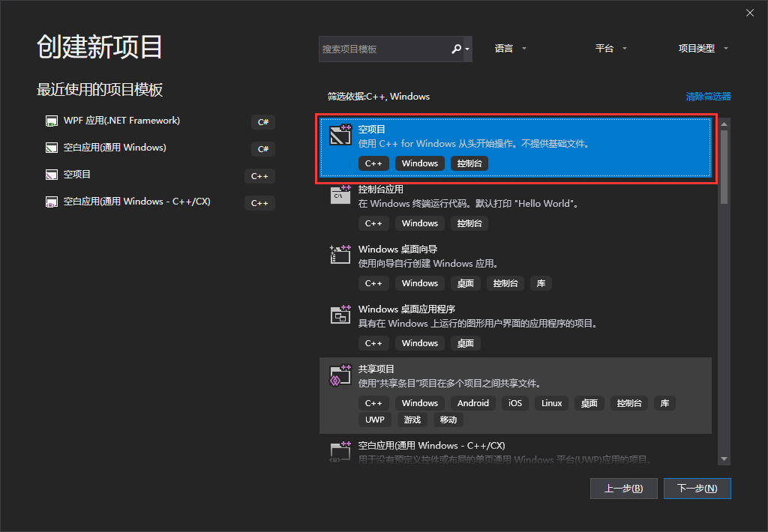Click the scrollbar up arrow of template list
This screenshot has height=532, width=768.
(724, 124)
